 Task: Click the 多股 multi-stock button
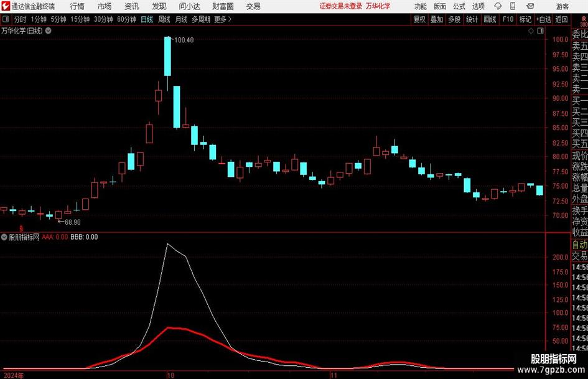pos(454,19)
